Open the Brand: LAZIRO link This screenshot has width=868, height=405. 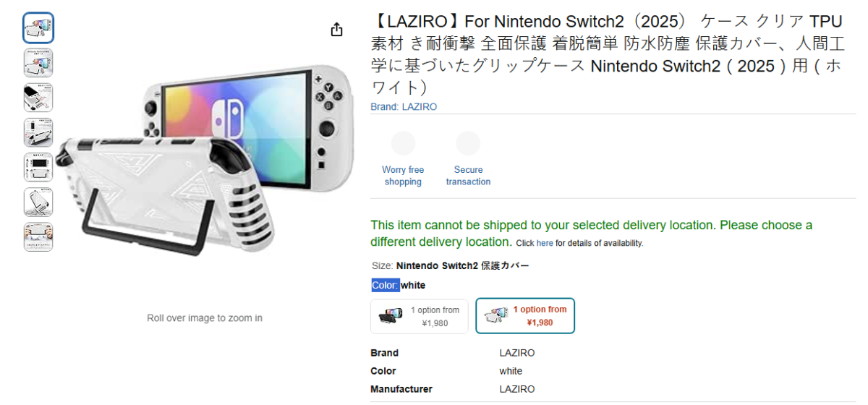(x=404, y=107)
